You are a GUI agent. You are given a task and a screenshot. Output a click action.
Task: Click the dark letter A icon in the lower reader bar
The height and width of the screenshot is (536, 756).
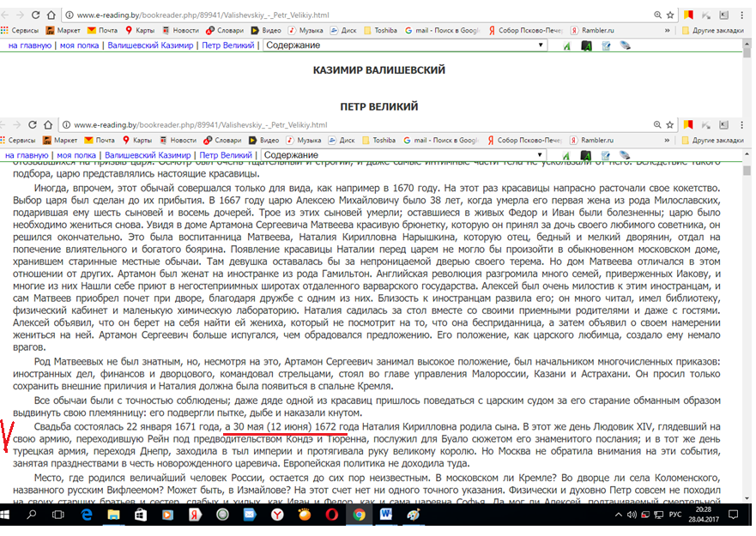click(x=586, y=156)
